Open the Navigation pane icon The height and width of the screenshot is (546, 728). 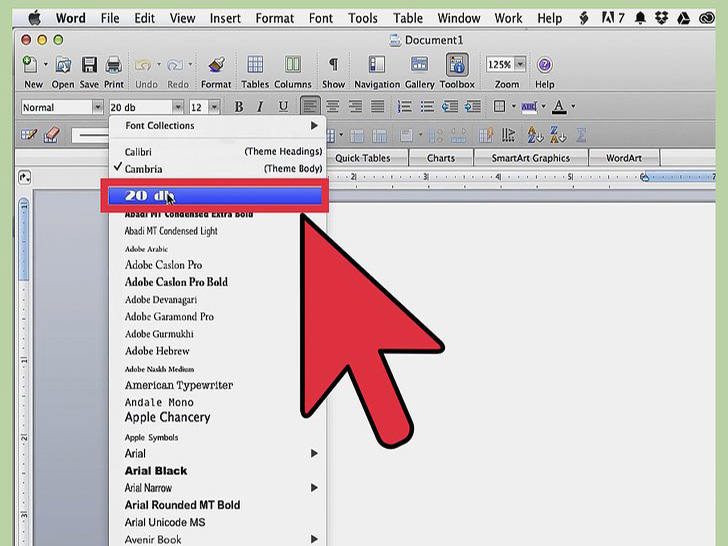pyautogui.click(x=377, y=65)
